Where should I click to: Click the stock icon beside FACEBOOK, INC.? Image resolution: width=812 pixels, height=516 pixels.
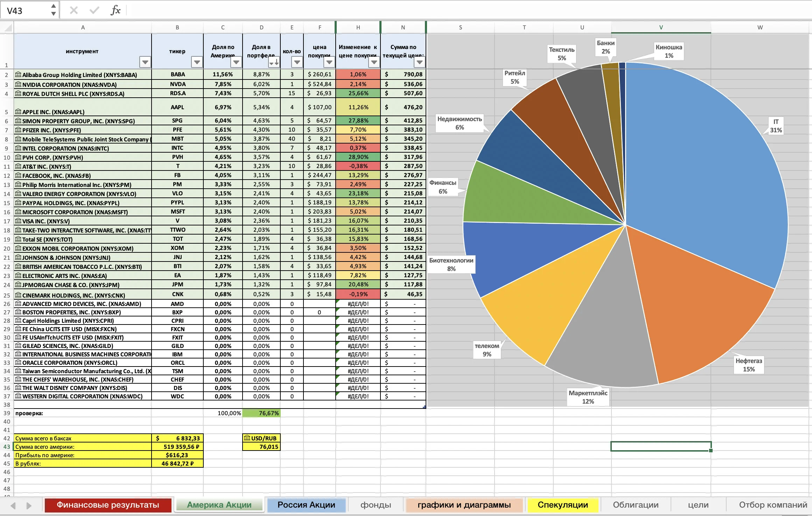18,175
